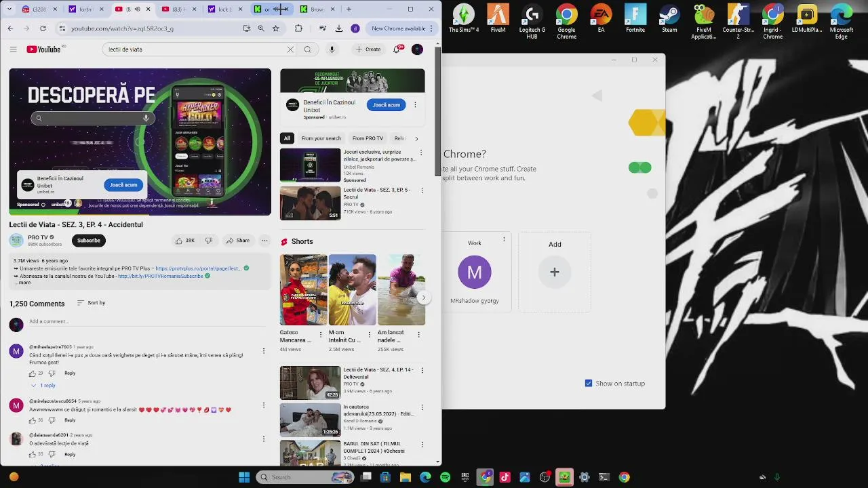Open YouTube notifications bell
Image resolution: width=868 pixels, height=488 pixels.
pyautogui.click(x=397, y=49)
